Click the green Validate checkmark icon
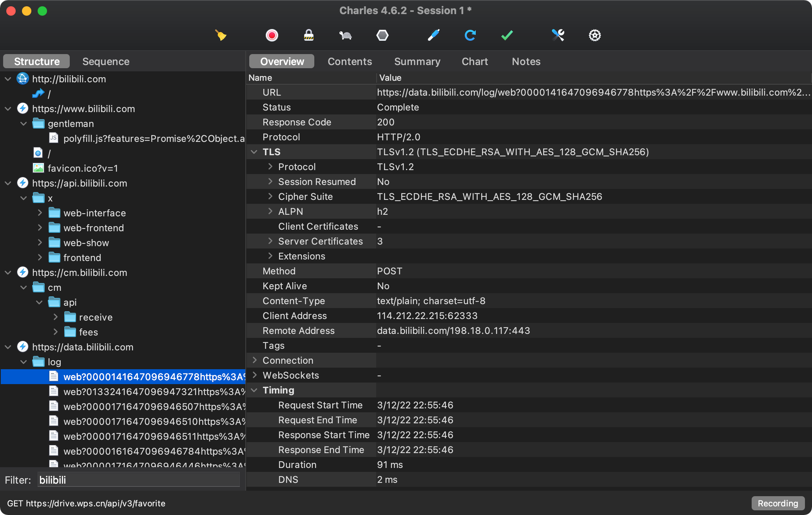Image resolution: width=812 pixels, height=515 pixels. point(507,35)
